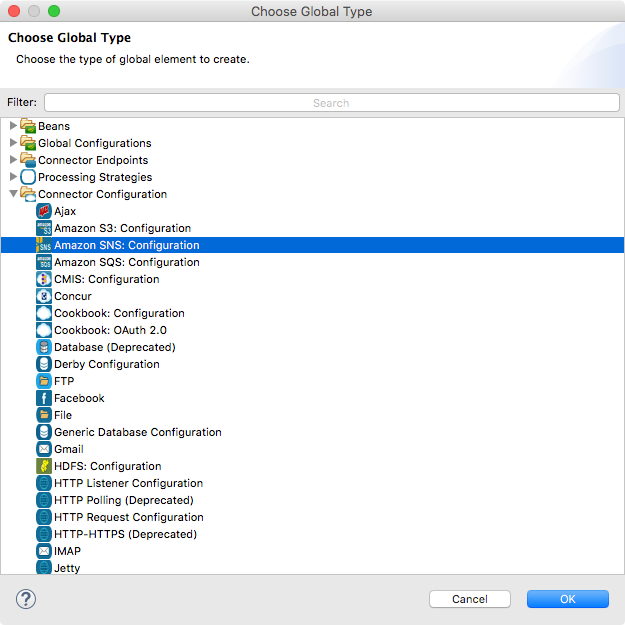Select "CMIS: Configuration" text
Image resolution: width=625 pixels, height=625 pixels.
(107, 279)
